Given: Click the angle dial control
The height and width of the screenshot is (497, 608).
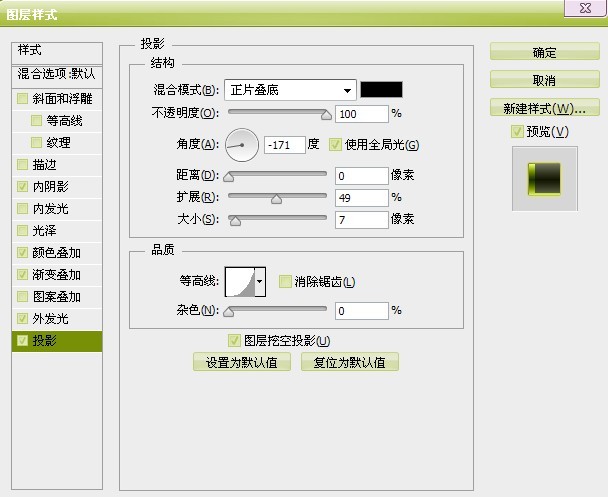Looking at the screenshot, I should tap(242, 145).
